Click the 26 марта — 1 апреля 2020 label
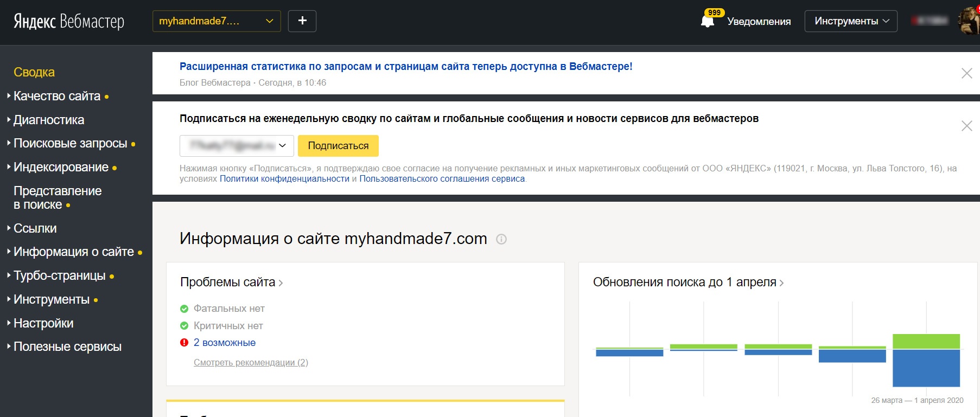 coord(917,400)
